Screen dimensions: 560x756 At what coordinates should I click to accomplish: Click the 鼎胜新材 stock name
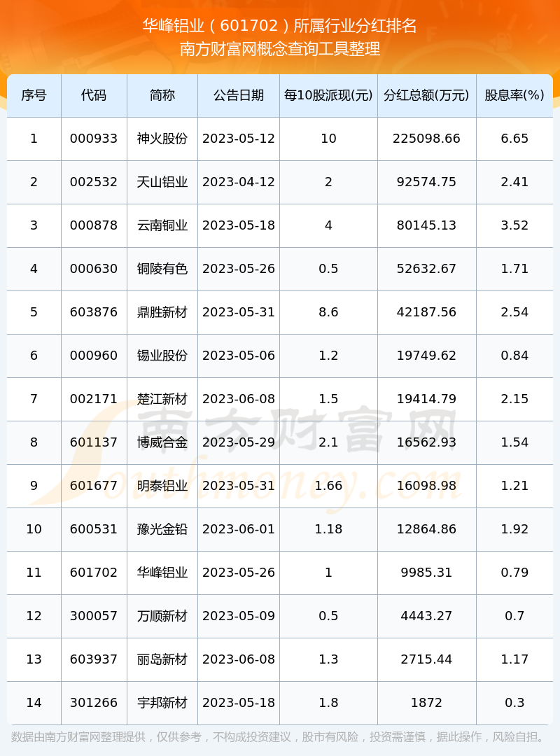coord(162,312)
